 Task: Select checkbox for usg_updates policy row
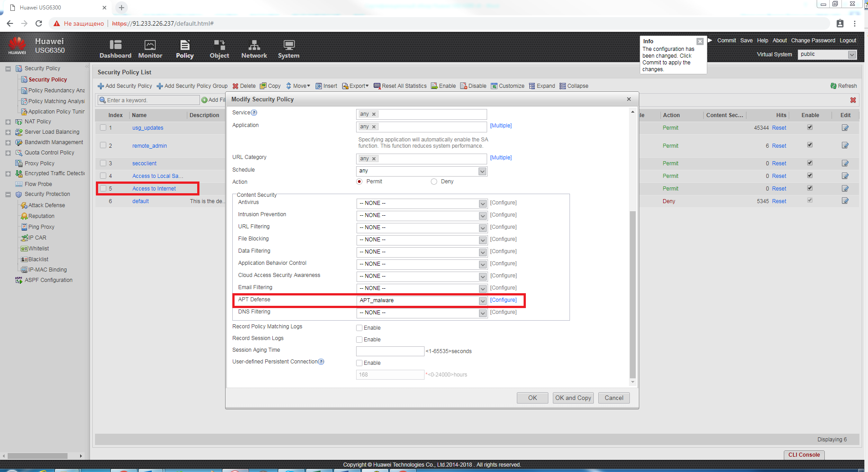pos(103,127)
